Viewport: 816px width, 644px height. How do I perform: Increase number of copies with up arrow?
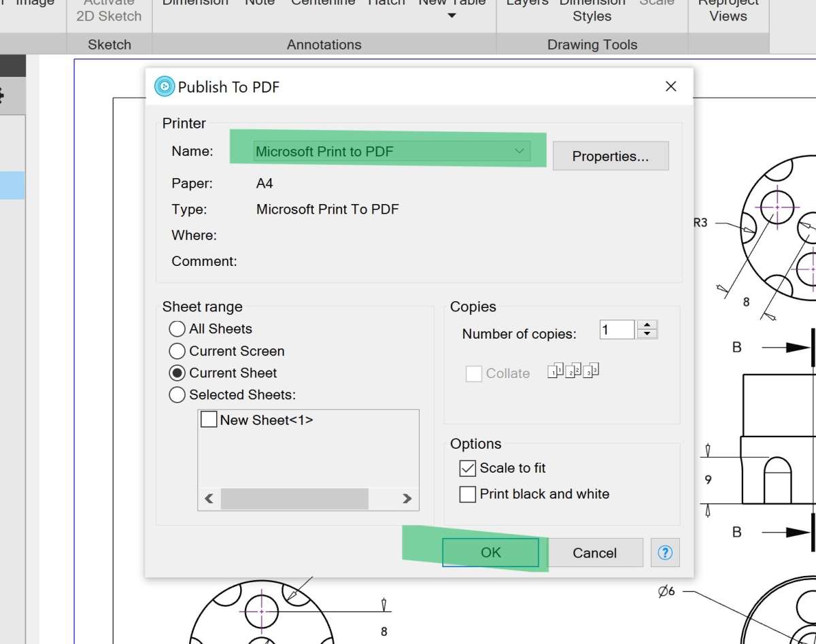[648, 325]
